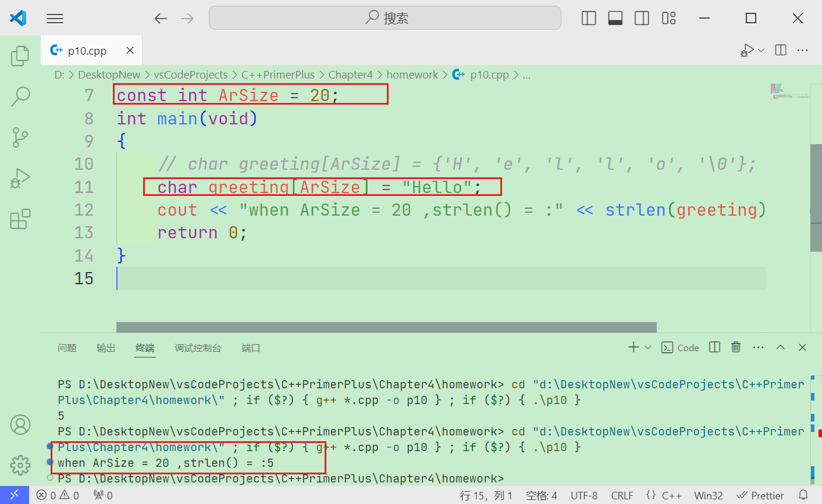
Task: Click the search command center box
Action: pyautogui.click(x=385, y=18)
